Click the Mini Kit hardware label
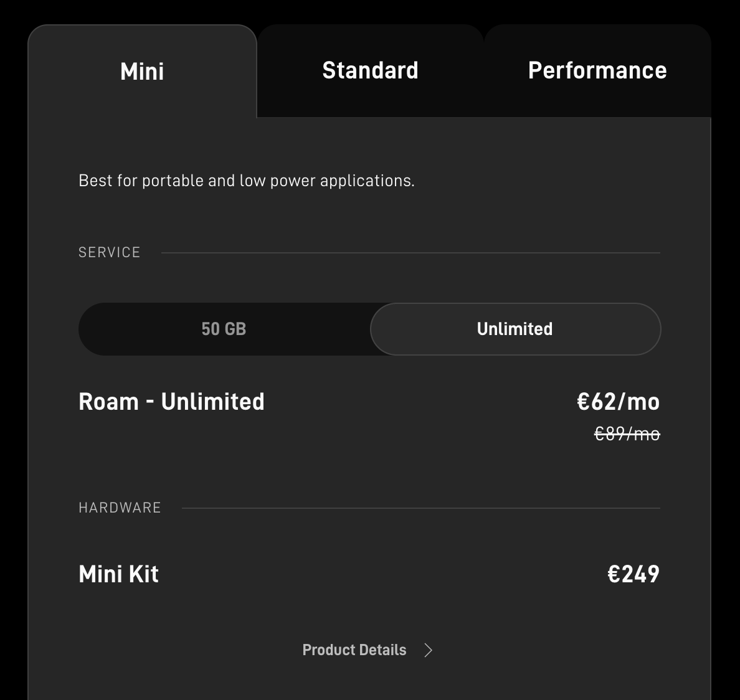Viewport: 740px width, 700px height. [x=118, y=574]
